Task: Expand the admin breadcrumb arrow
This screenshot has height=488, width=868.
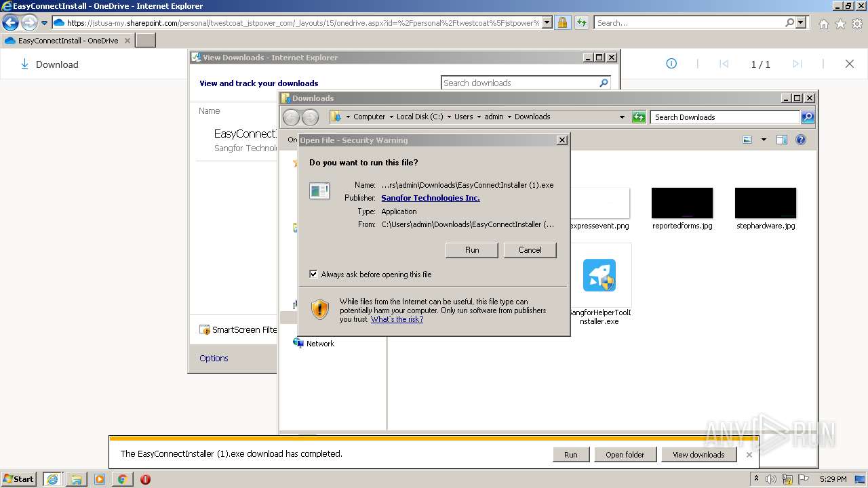Action: (x=509, y=117)
